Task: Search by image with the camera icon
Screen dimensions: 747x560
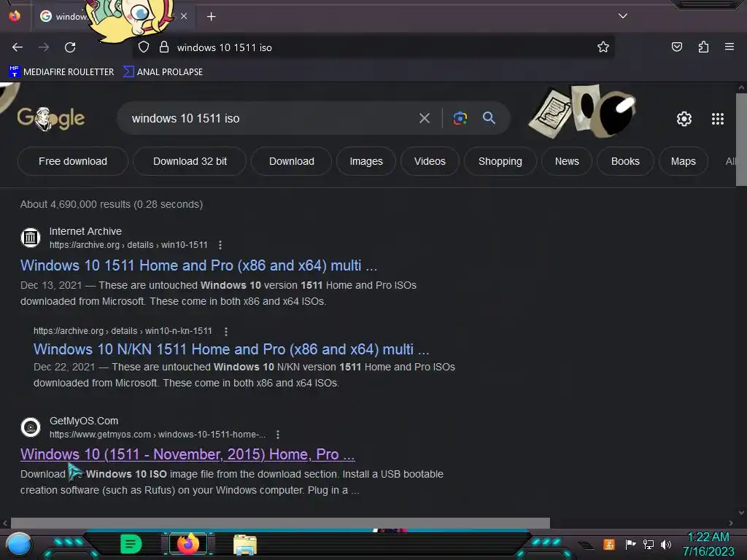Action: pyautogui.click(x=460, y=118)
